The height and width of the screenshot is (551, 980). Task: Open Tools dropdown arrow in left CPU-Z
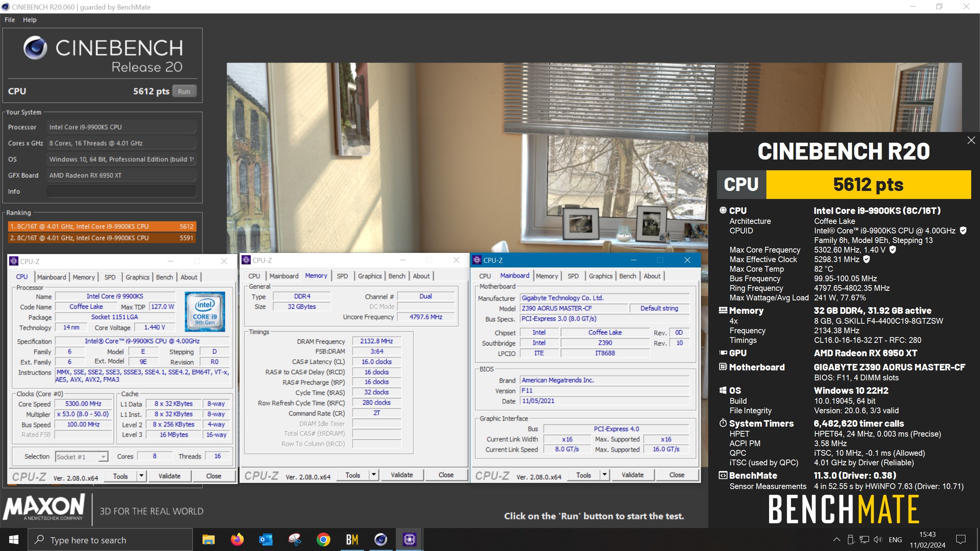click(142, 476)
